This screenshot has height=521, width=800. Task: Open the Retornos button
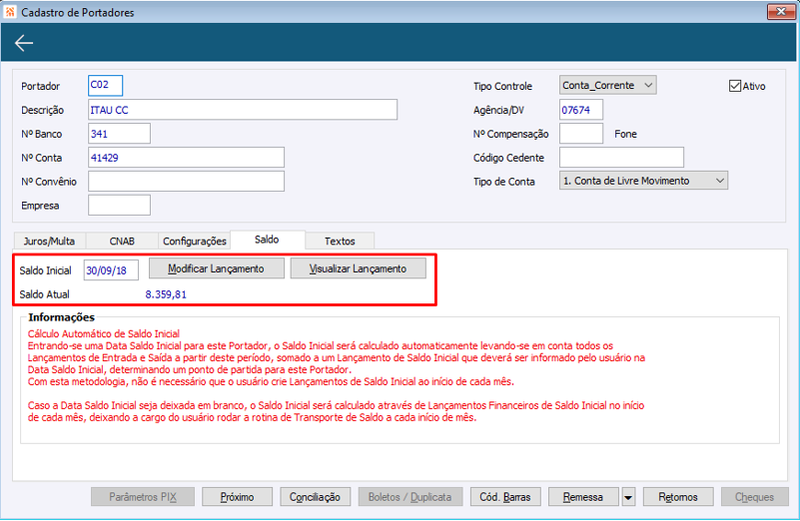click(x=678, y=497)
